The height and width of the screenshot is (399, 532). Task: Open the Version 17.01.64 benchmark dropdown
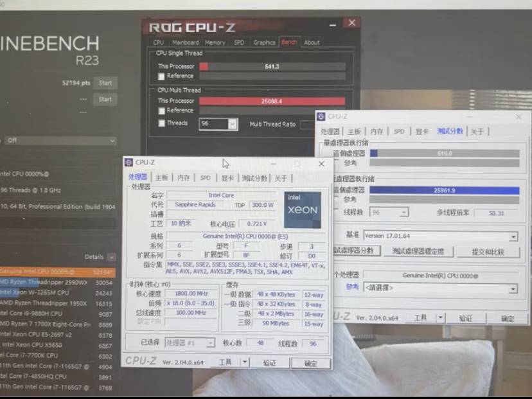(440, 236)
